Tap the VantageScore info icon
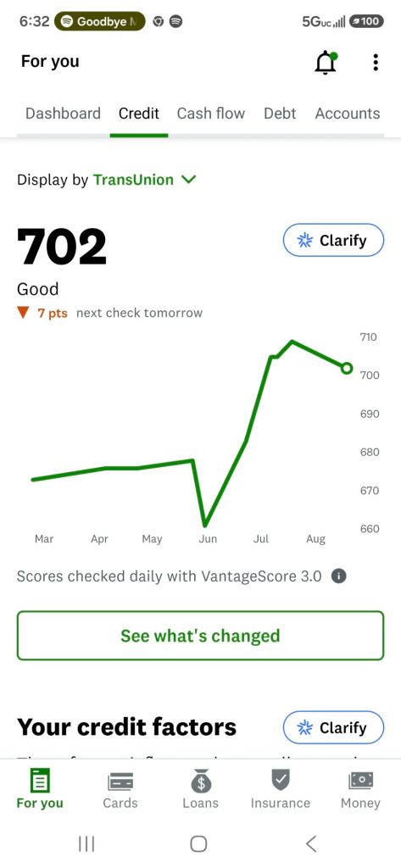Viewport: 401px width, 868px height. tap(338, 576)
